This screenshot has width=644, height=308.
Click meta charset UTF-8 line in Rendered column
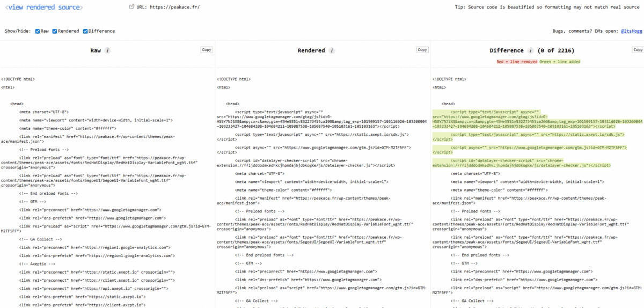(x=260, y=174)
